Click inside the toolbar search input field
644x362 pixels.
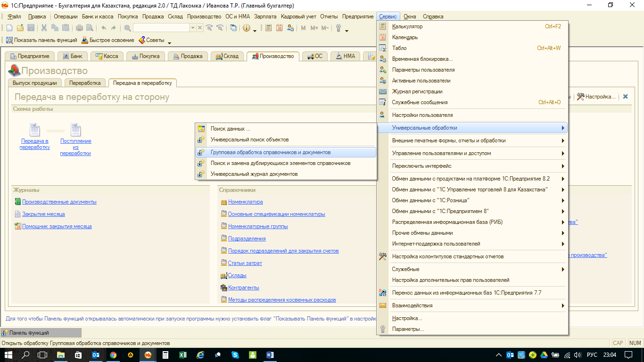click(161, 28)
